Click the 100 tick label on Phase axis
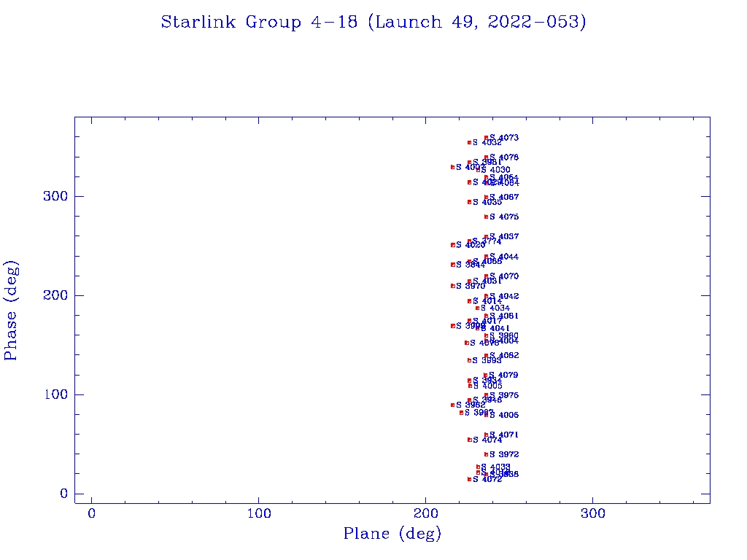The width and height of the screenshot is (747, 560). (55, 394)
